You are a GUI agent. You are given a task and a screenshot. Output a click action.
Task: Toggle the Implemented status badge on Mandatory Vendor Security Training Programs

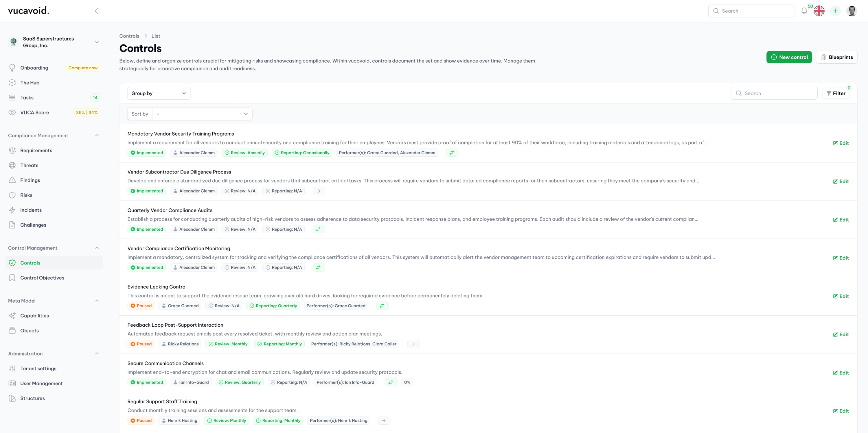pyautogui.click(x=147, y=153)
